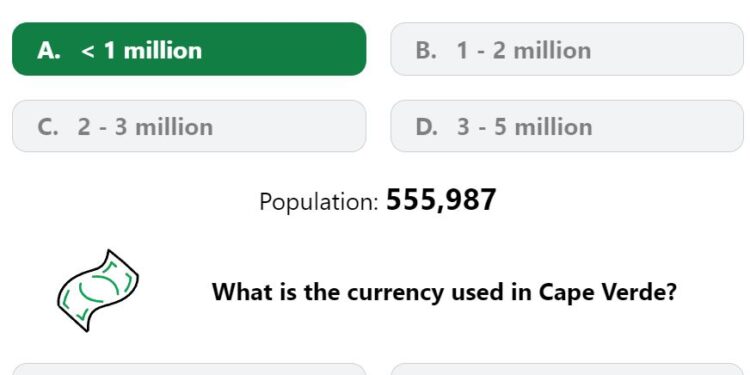Select the highlighted answer "< 1 million"

tap(189, 49)
